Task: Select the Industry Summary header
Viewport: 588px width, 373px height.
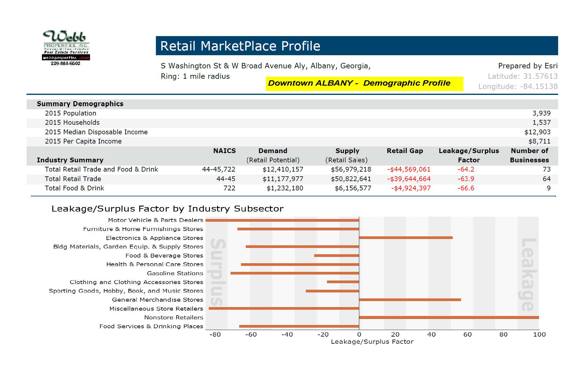Action: [x=70, y=160]
